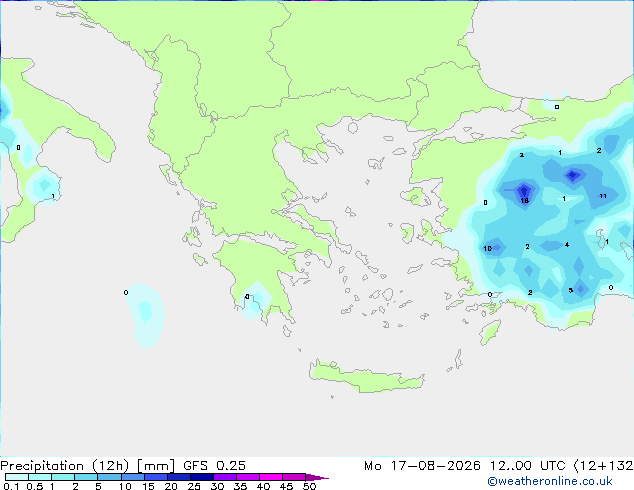Pick the 15–20 mm blue legend swatch
Image resolution: width=634 pixels, height=490 pixels.
(x=156, y=477)
